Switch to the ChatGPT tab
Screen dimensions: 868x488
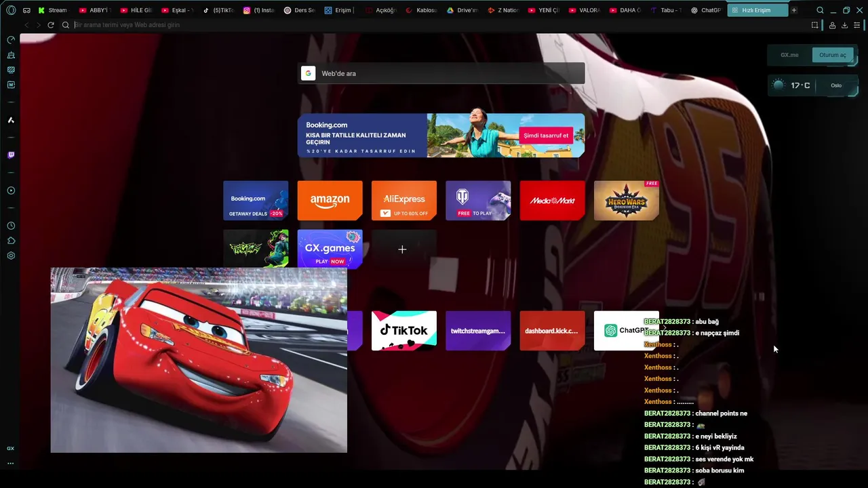coord(707,10)
